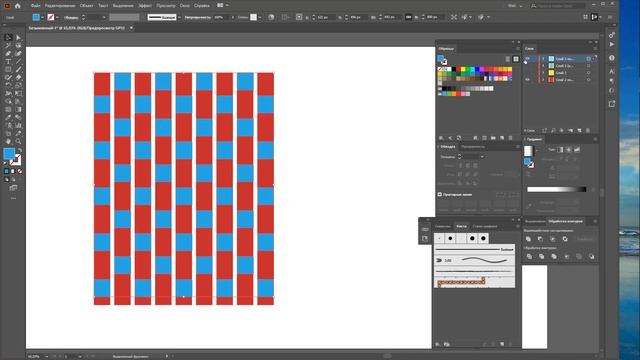Image resolution: width=640 pixels, height=360 pixels.
Task: Select the Hand tool
Action: pos(8,142)
